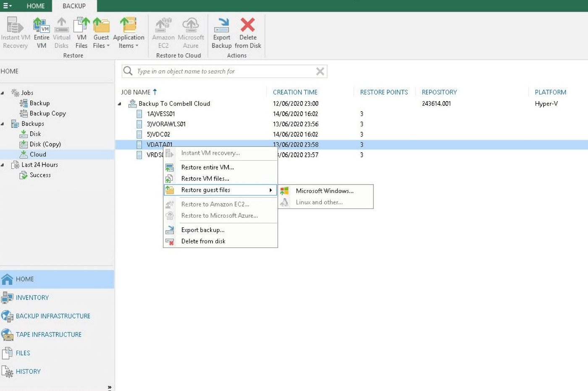Choose Delete from disk in context menu
This screenshot has width=588, height=391.
click(x=220, y=241)
